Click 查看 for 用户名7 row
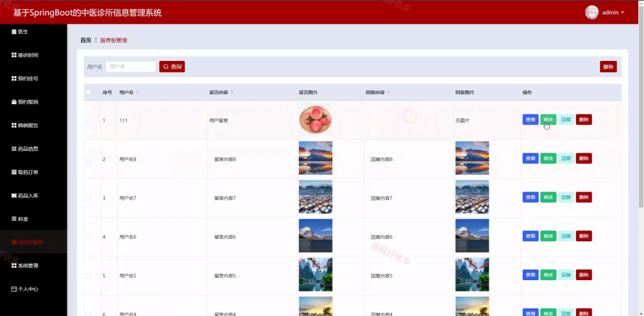Image resolution: width=644 pixels, height=316 pixels. (x=530, y=197)
